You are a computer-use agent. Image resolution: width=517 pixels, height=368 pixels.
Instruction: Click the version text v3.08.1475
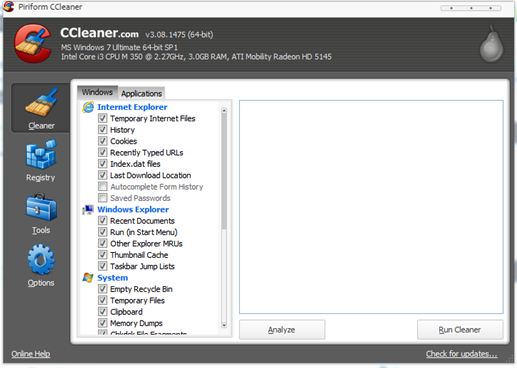coord(179,34)
